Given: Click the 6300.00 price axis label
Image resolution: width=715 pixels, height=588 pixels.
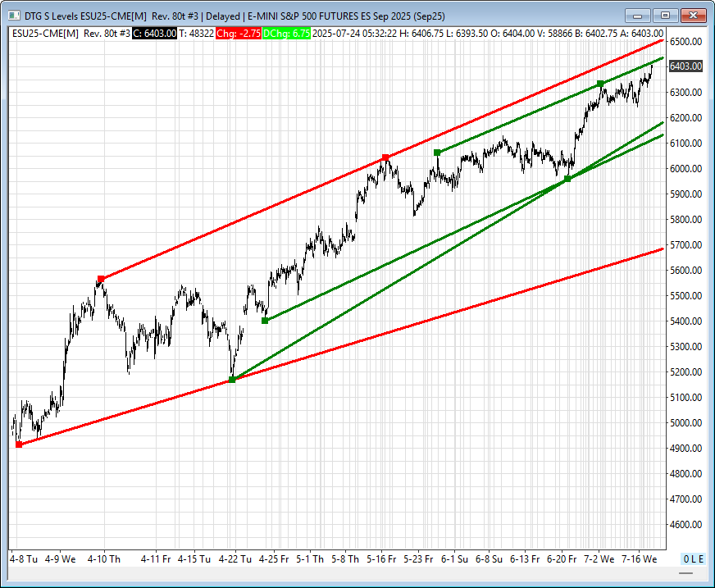Looking at the screenshot, I should pos(685,92).
